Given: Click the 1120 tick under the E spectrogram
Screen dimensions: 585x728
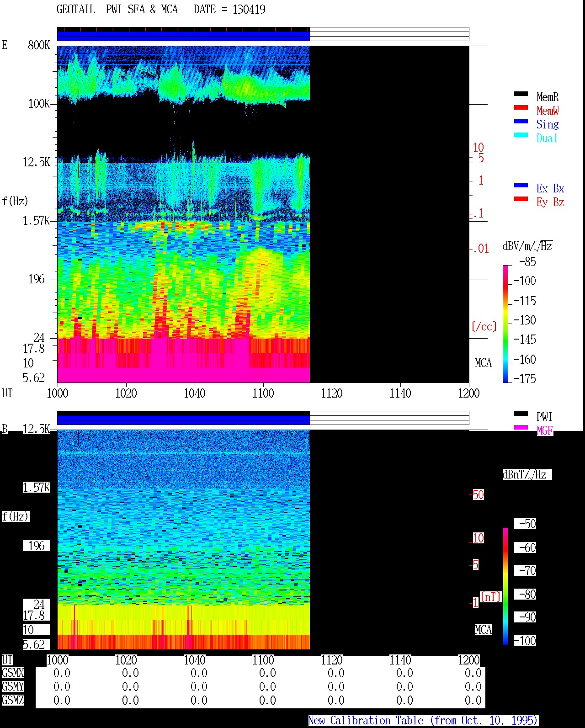Looking at the screenshot, I should (331, 393).
